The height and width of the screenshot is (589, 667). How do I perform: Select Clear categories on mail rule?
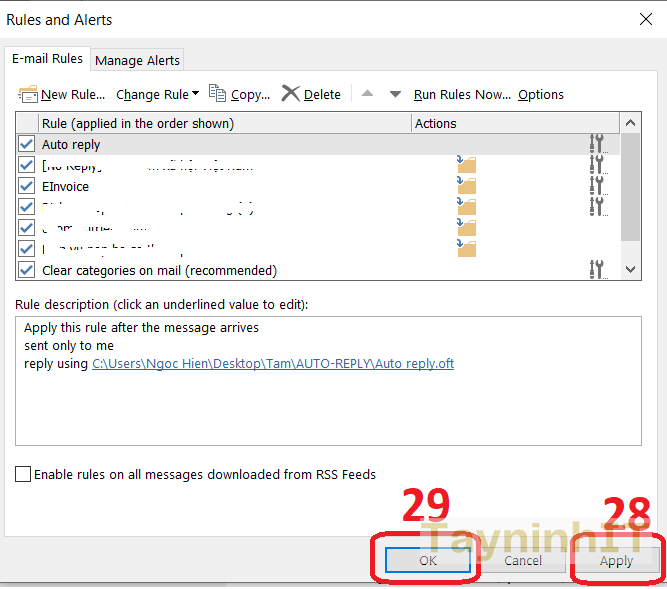tap(159, 270)
